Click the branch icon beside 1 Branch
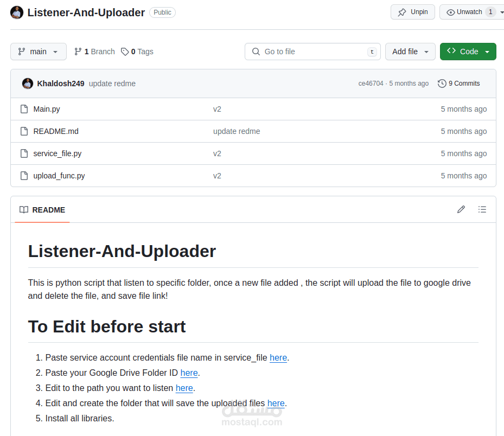504x436 pixels. tap(78, 52)
